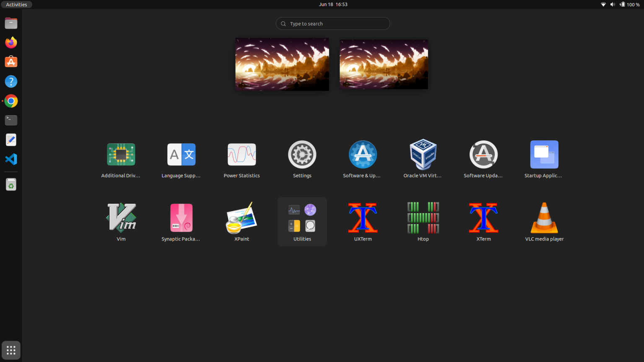This screenshot has width=644, height=362.
Task: Open Google Chrome from the dock
Action: pos(11,101)
